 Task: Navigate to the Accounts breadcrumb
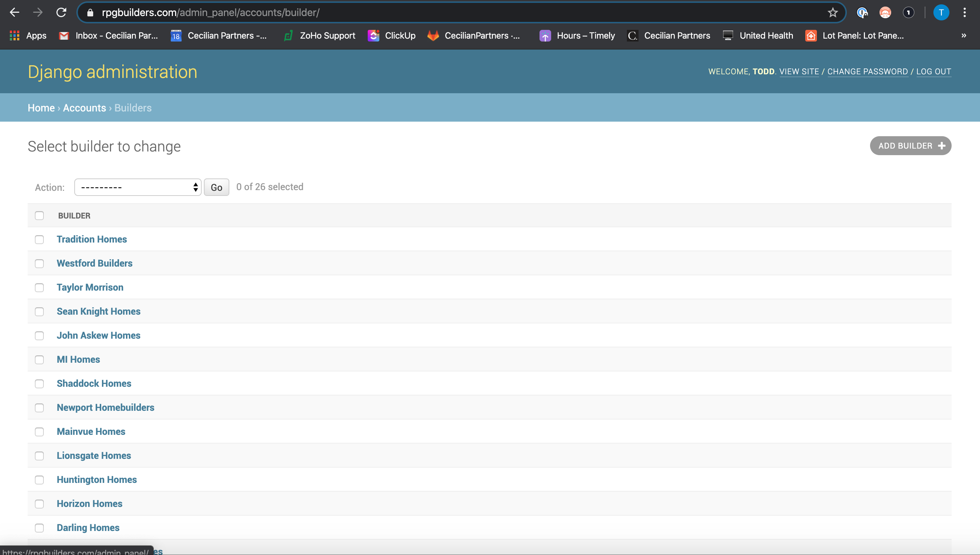[x=84, y=108]
